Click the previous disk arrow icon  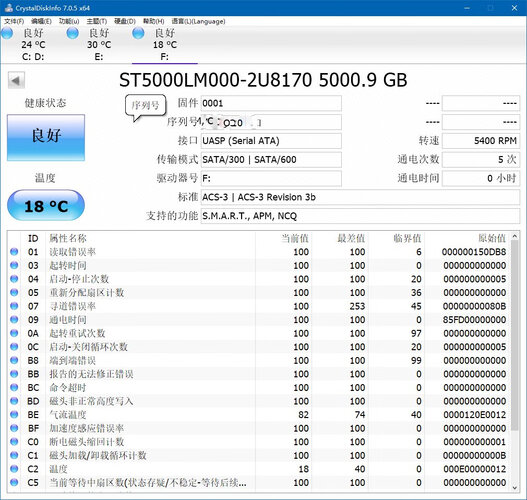coord(16,80)
